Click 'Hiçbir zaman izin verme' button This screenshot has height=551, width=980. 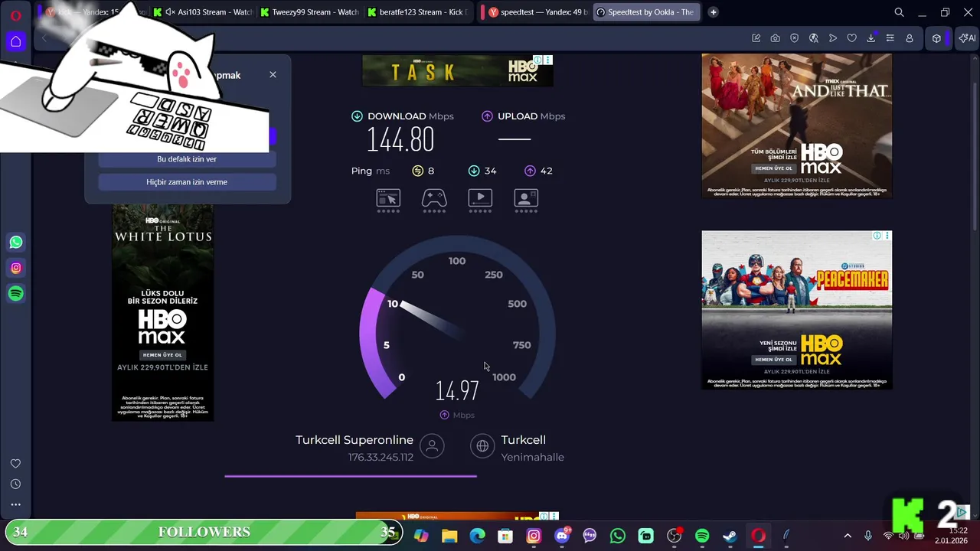click(x=187, y=182)
